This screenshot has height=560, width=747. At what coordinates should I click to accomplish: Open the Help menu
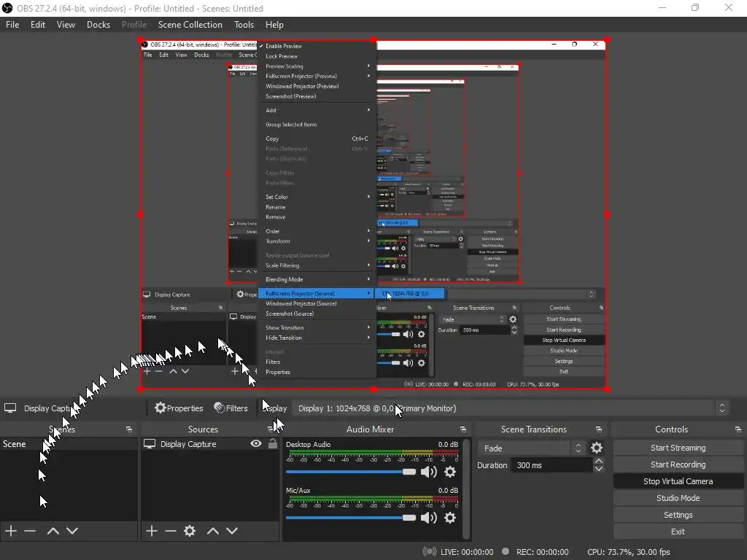click(274, 24)
